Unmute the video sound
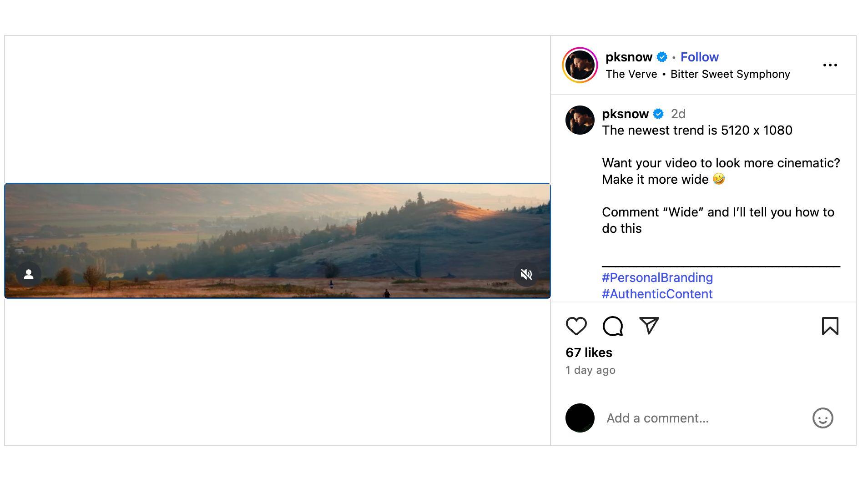This screenshot has height=488, width=868. point(526,274)
